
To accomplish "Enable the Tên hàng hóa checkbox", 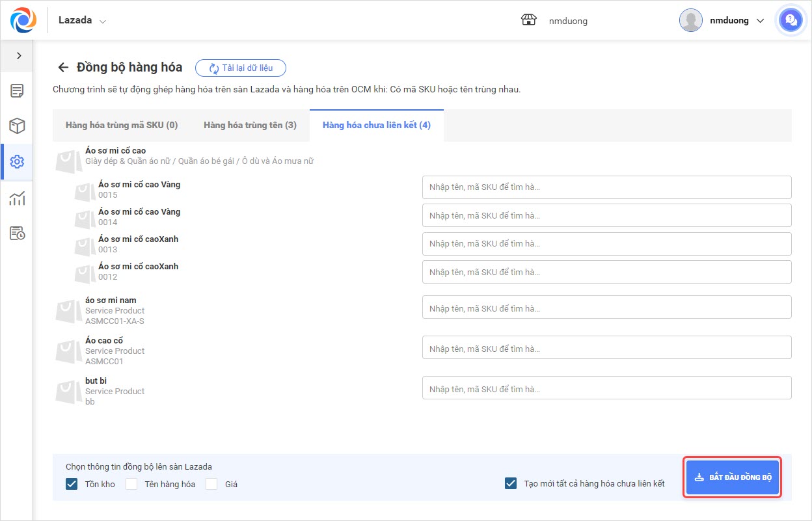I will point(131,484).
